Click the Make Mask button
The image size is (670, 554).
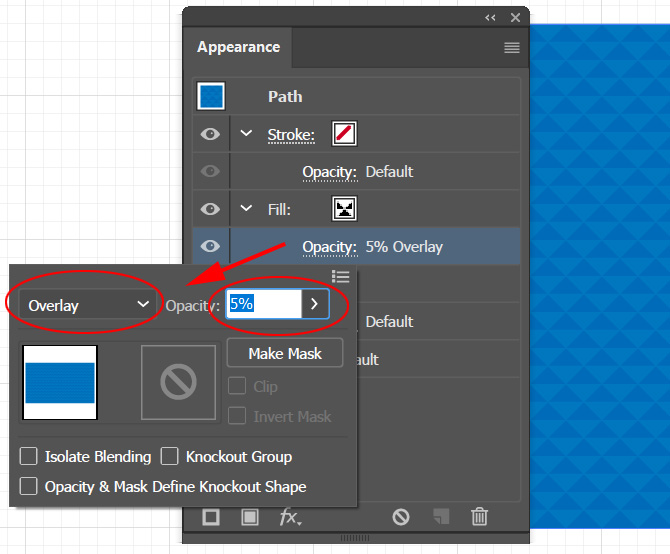click(285, 353)
